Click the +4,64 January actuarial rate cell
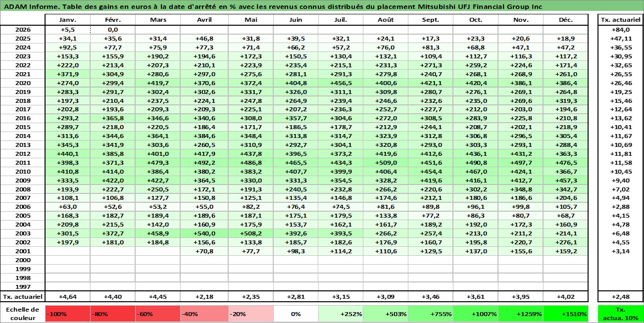 67,296
